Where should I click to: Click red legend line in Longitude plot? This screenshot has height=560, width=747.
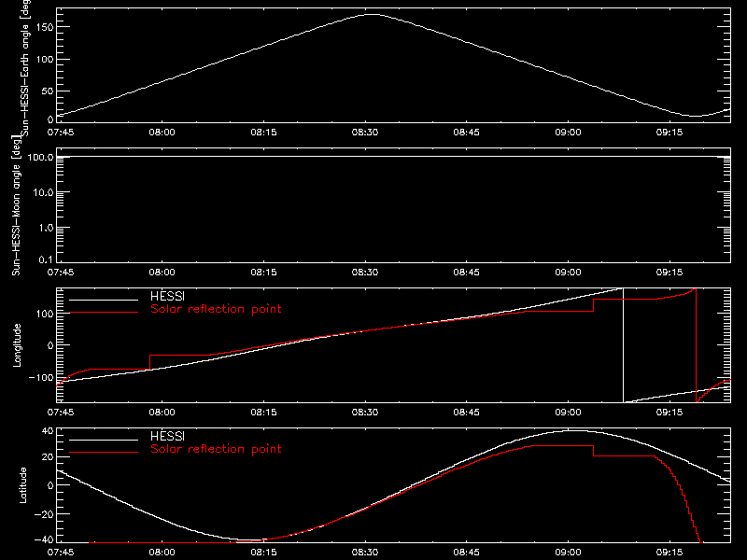coord(104,313)
